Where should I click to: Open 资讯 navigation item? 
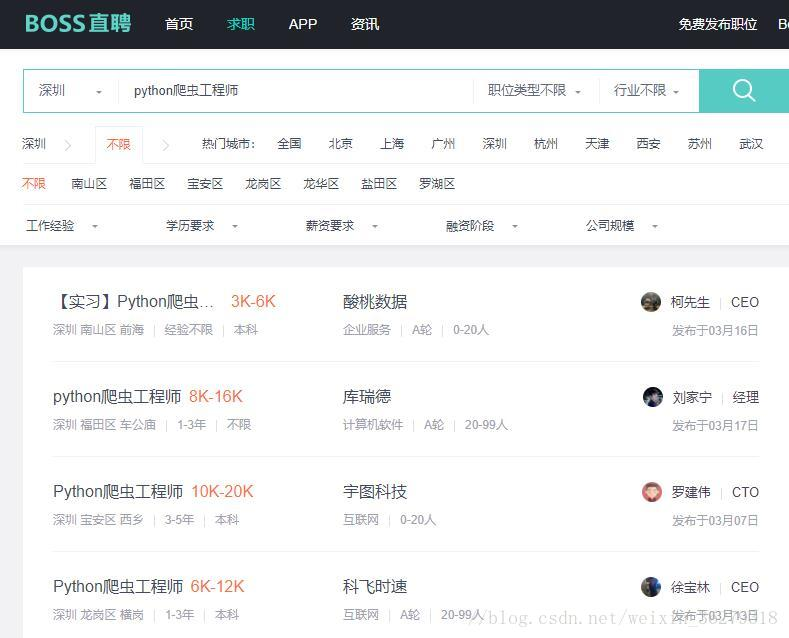(365, 24)
